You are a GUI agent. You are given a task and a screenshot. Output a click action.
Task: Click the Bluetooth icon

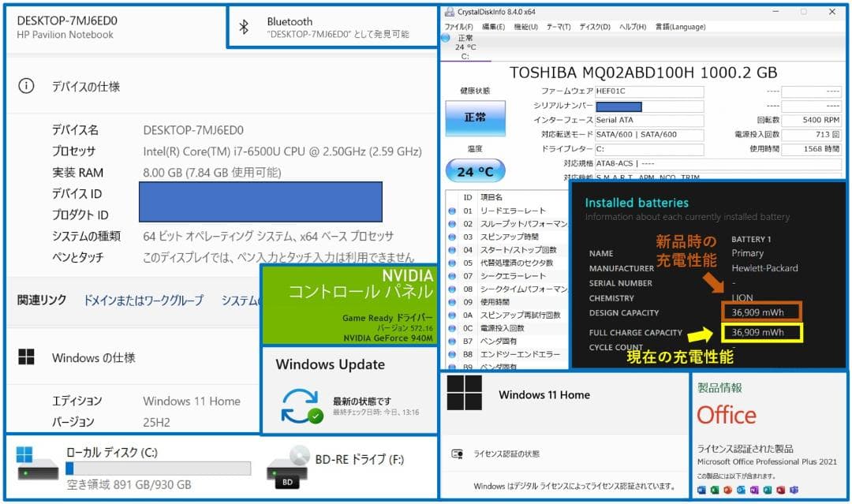click(245, 25)
